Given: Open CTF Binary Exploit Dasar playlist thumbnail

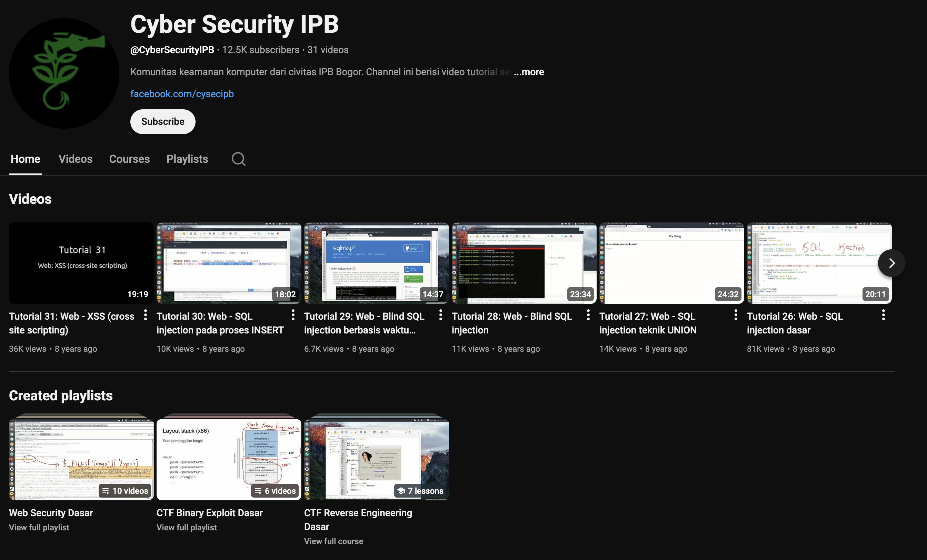Looking at the screenshot, I should (229, 459).
